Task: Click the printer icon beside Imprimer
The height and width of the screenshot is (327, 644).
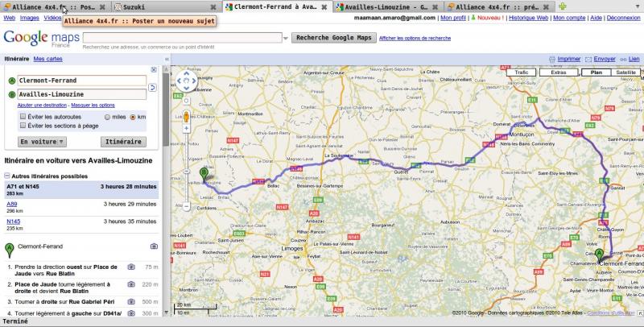Action: coord(552,60)
